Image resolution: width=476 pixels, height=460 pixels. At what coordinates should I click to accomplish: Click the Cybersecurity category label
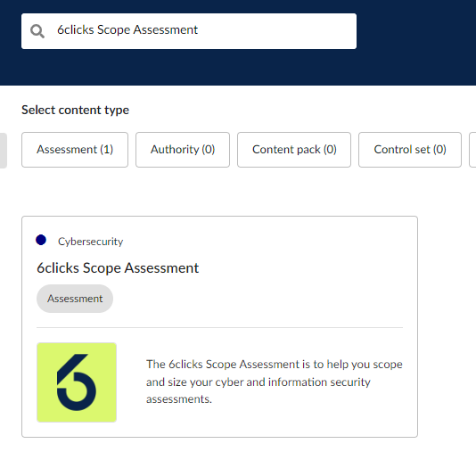[90, 242]
